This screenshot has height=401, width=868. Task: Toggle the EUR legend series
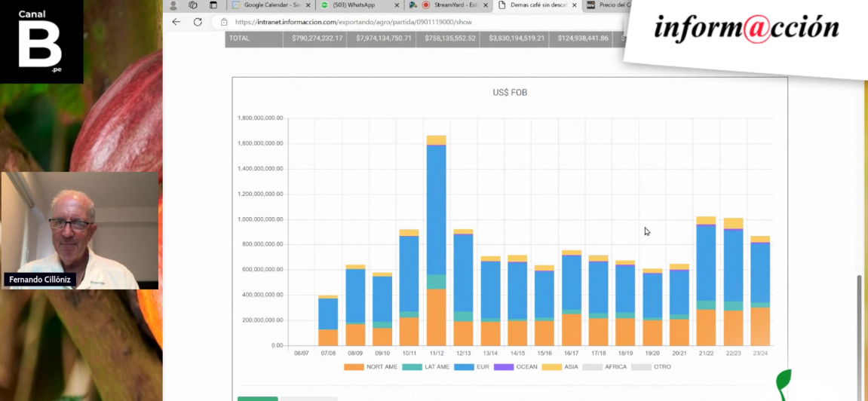click(x=471, y=367)
